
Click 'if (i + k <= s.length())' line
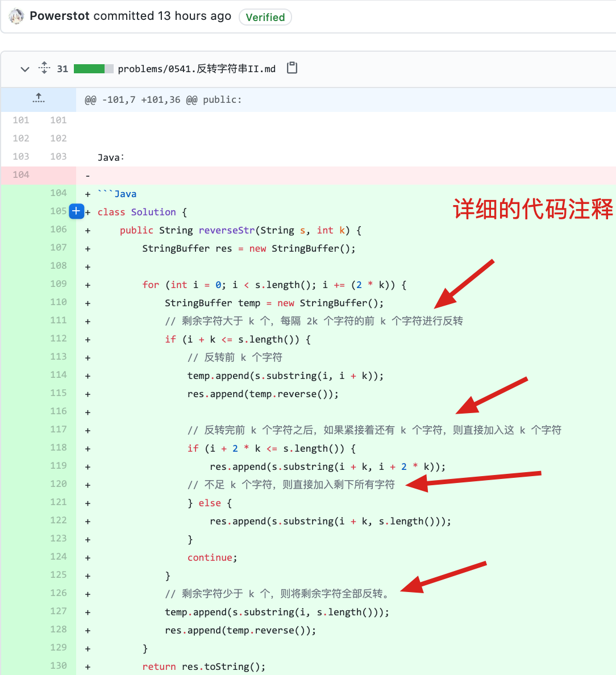(238, 339)
